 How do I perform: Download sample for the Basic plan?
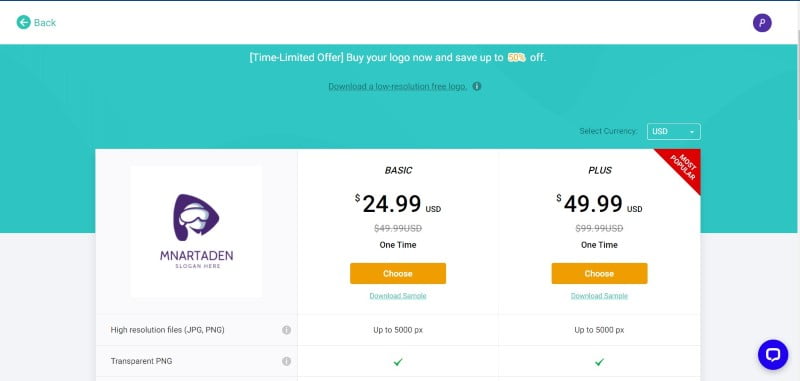click(x=397, y=296)
